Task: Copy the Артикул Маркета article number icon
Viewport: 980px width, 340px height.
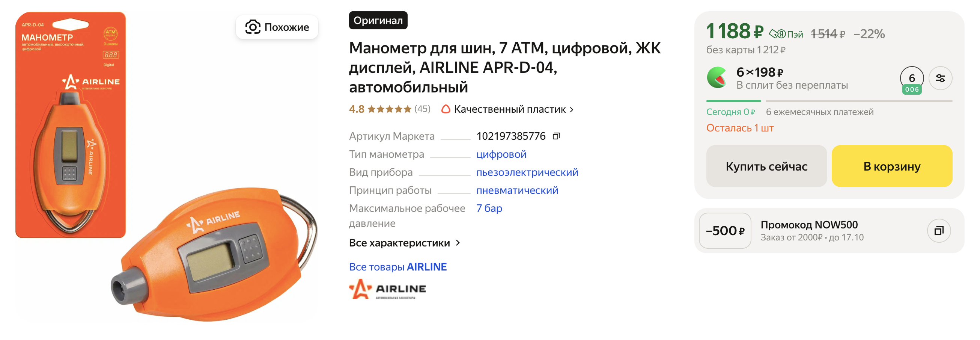Action: click(x=557, y=135)
